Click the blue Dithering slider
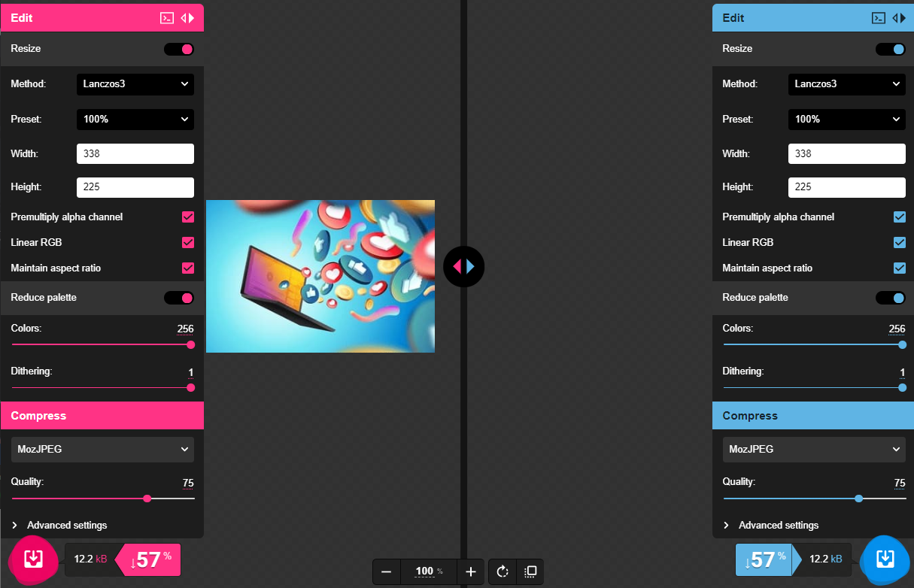914x588 pixels. pyautogui.click(x=815, y=388)
